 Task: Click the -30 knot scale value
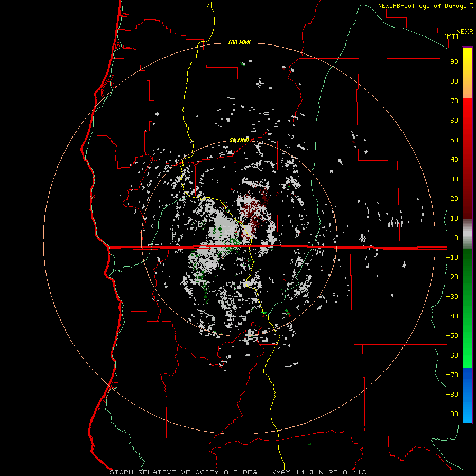[452, 297]
